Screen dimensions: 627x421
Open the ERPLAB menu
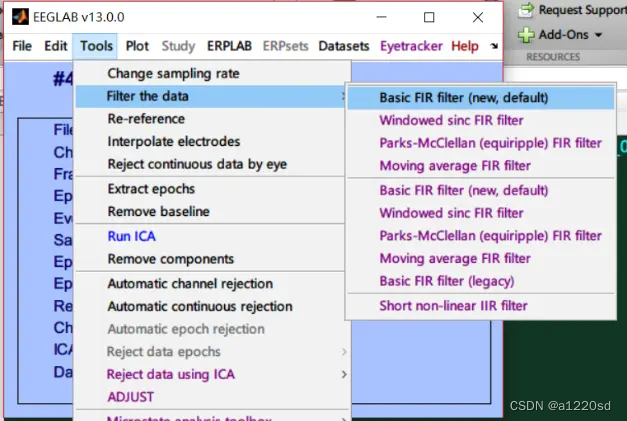[x=230, y=46]
